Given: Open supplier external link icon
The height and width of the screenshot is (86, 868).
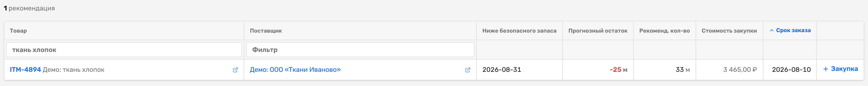Looking at the screenshot, I should point(468,70).
